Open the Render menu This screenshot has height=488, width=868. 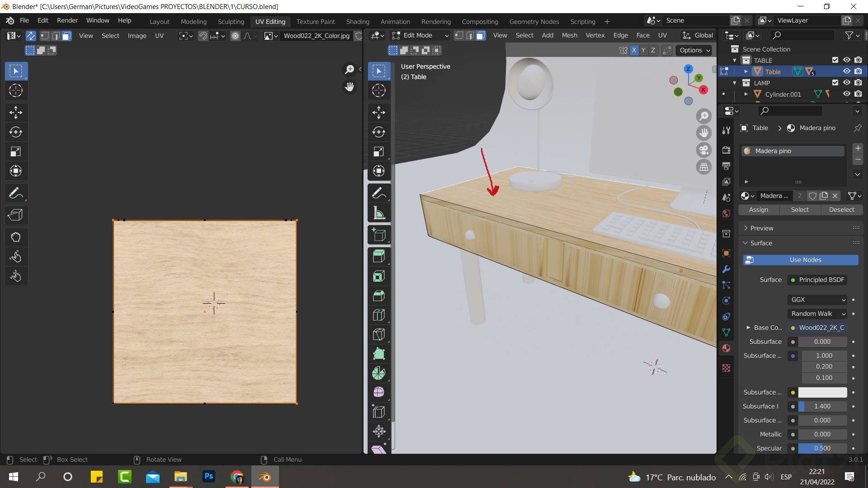67,20
